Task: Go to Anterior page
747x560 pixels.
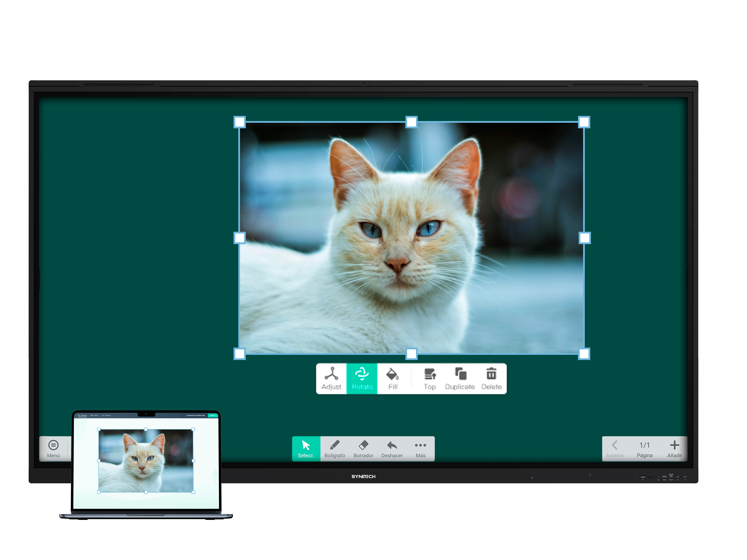Action: pos(615,449)
